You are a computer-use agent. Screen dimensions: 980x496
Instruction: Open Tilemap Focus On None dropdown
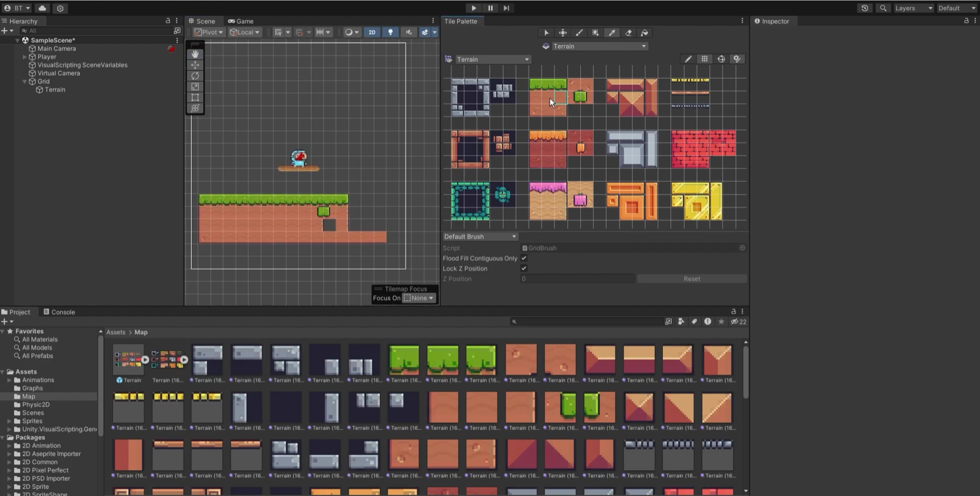tap(419, 298)
